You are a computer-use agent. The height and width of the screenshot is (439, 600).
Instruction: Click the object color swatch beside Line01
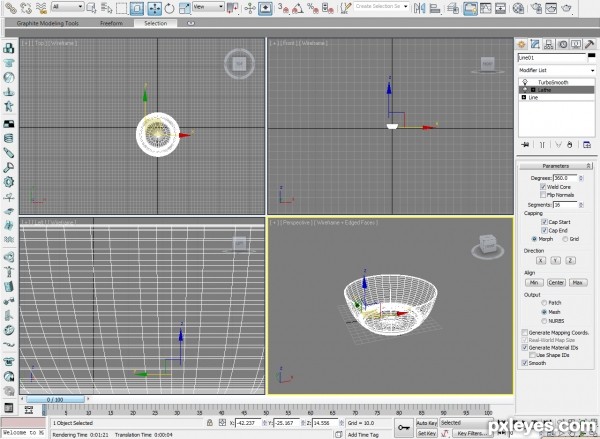592,56
